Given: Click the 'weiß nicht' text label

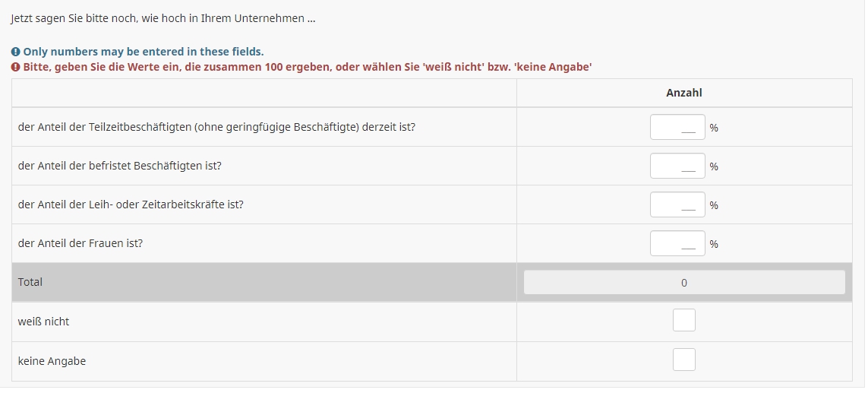Looking at the screenshot, I should click(x=43, y=322).
